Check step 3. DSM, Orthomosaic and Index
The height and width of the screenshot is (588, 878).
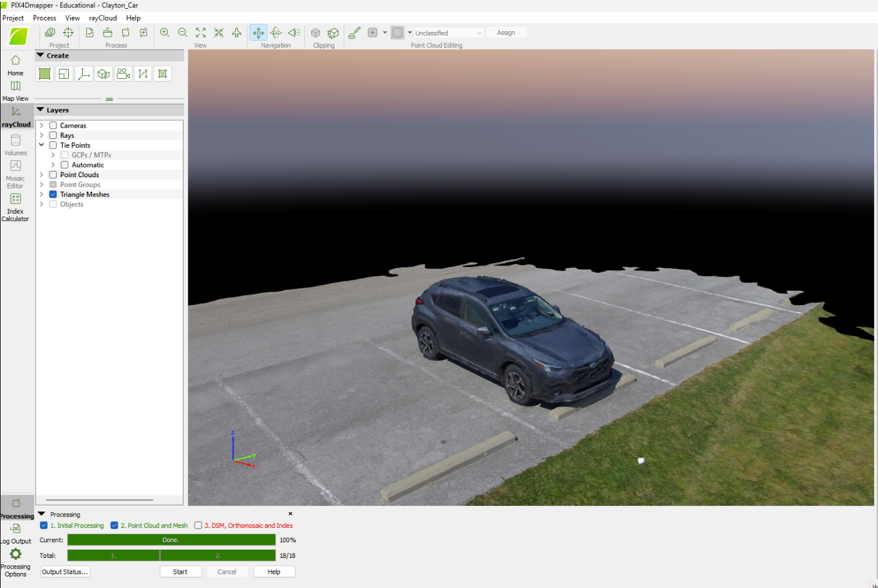[199, 525]
